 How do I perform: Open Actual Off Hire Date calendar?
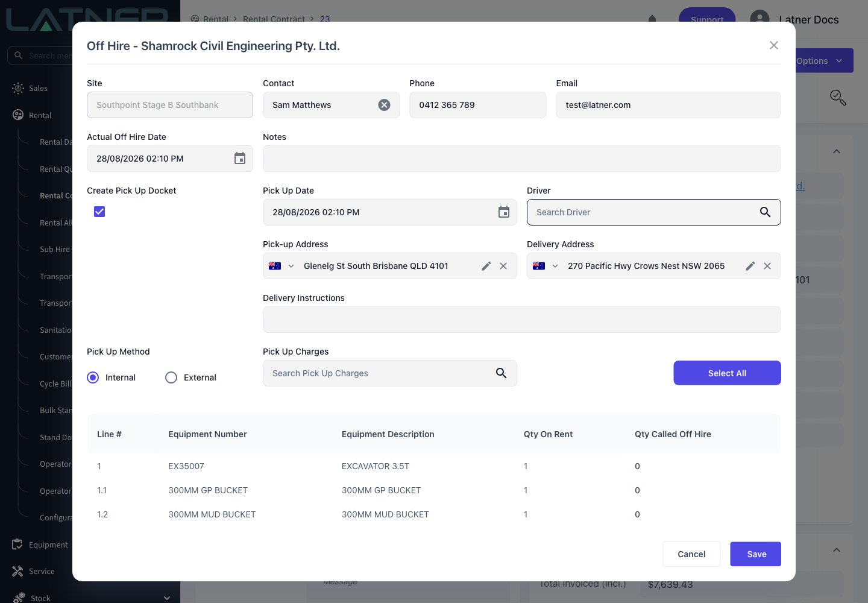240,159
